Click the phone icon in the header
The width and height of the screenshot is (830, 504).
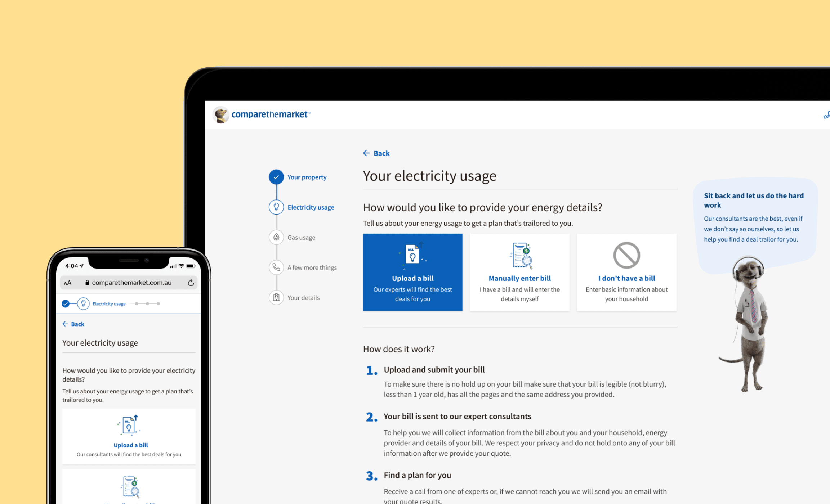pos(826,115)
